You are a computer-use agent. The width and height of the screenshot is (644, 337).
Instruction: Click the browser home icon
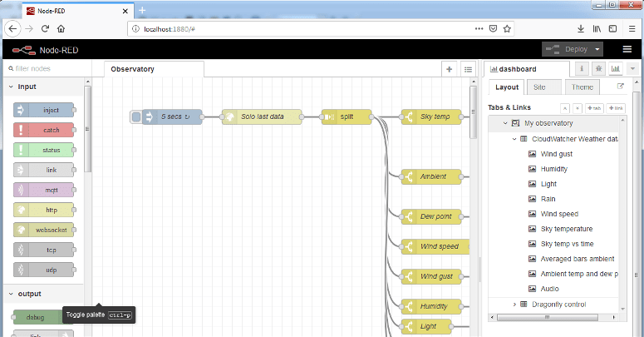click(x=61, y=27)
